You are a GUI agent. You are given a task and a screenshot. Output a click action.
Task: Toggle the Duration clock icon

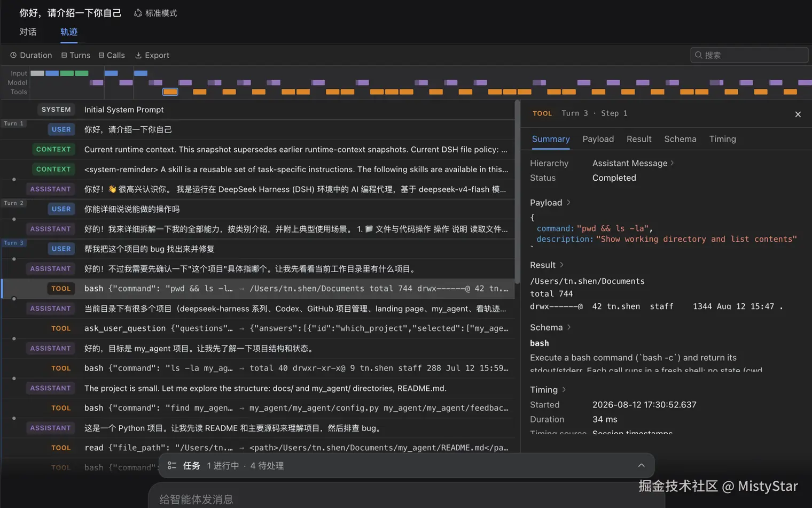(x=13, y=55)
